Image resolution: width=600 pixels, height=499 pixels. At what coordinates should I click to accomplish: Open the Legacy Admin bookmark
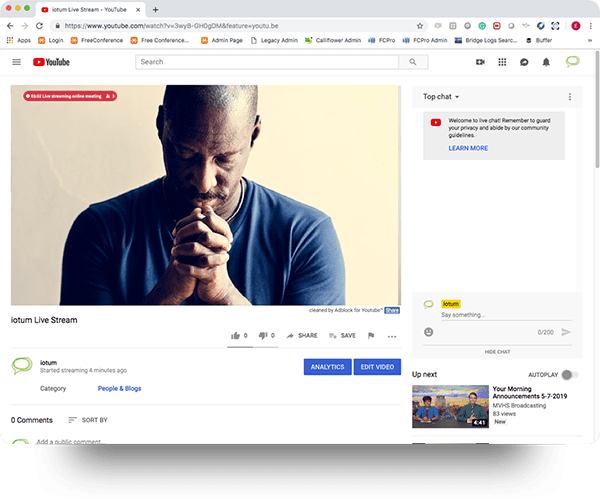pyautogui.click(x=274, y=40)
